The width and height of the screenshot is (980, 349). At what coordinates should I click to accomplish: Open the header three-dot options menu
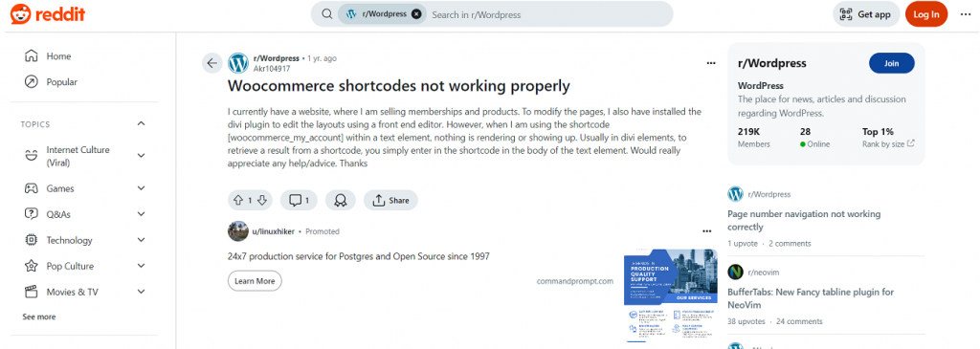click(966, 14)
